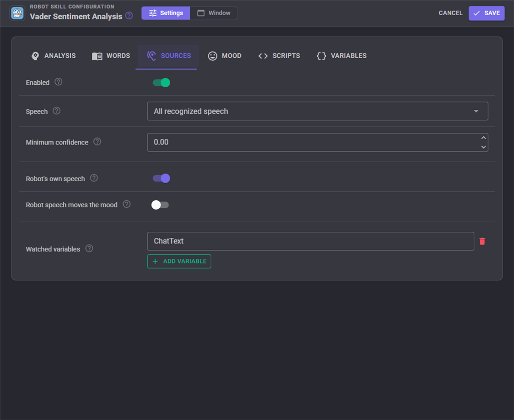The image size is (514, 420).
Task: Increase Minimum confidence with up arrow
Action: (x=483, y=138)
